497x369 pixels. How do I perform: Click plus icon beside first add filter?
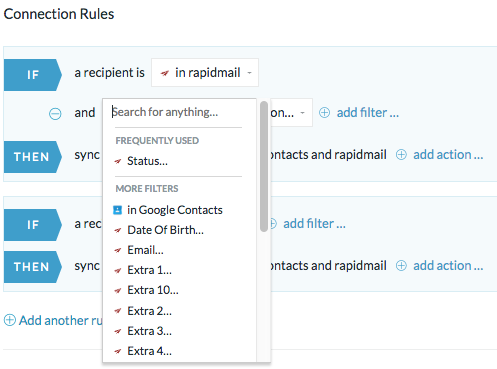coord(324,113)
